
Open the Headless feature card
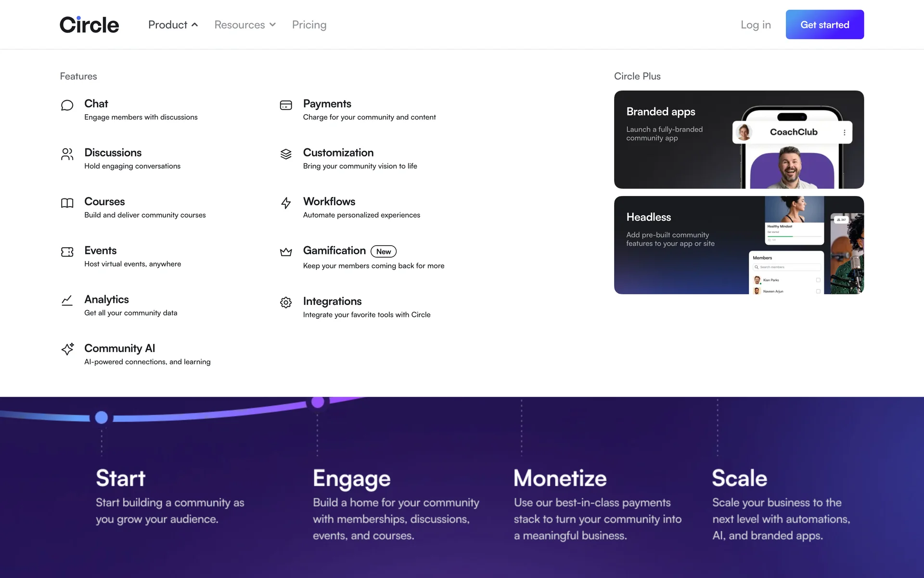[674, 245]
